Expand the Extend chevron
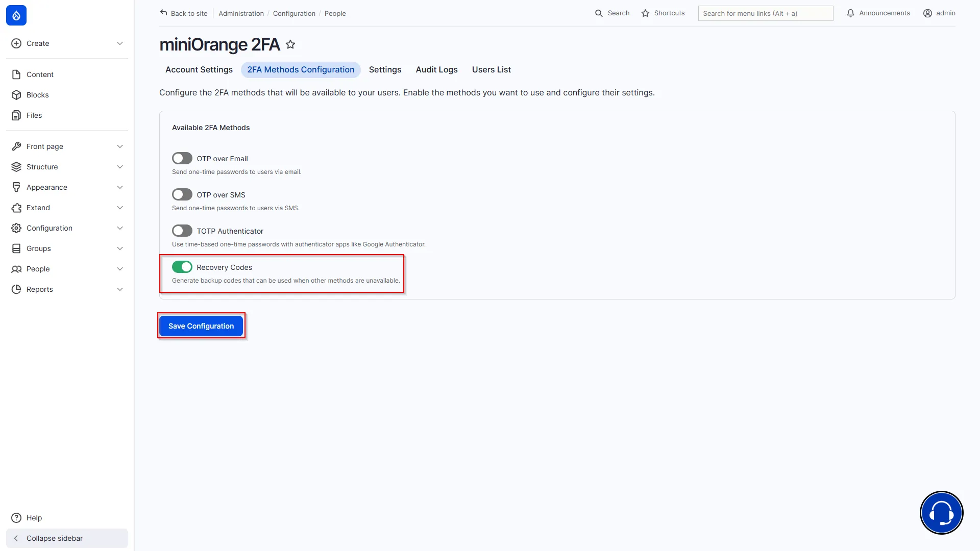The height and width of the screenshot is (551, 980). tap(120, 208)
